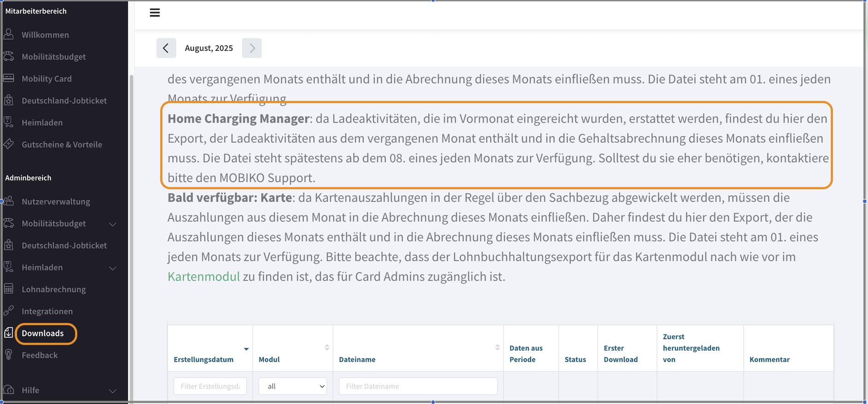Click the Mobility Card sidebar icon
Screen dimensions: 868x404
coord(9,78)
